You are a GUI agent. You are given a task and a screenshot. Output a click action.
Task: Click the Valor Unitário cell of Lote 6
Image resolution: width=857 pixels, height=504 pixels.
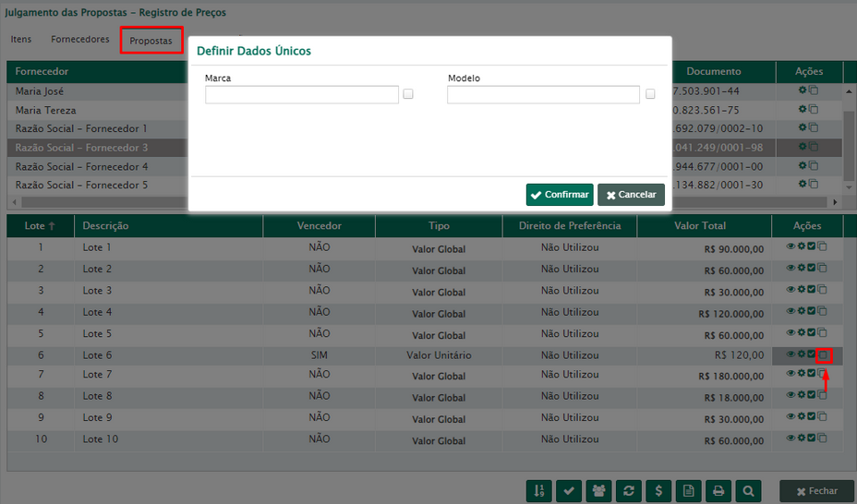tap(439, 355)
